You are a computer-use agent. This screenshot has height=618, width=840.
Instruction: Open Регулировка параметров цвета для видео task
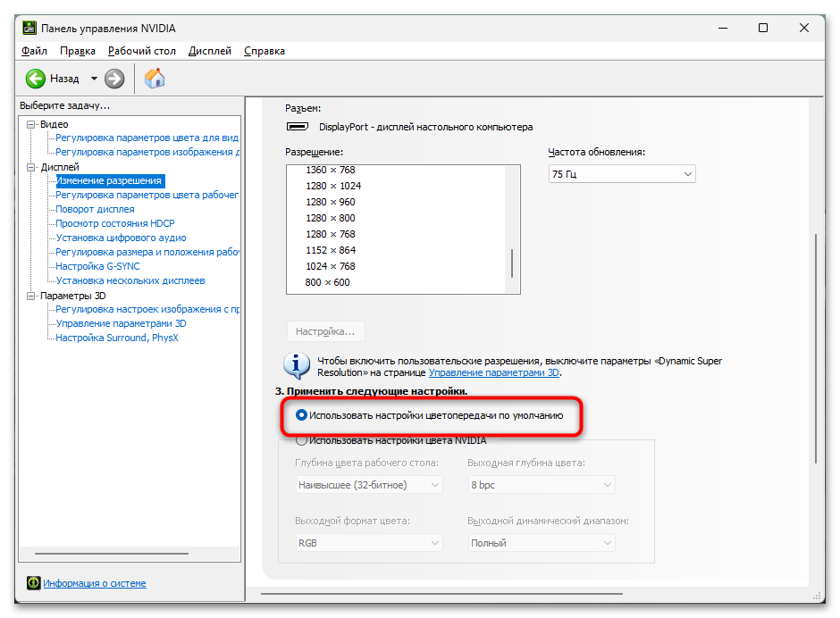[x=147, y=138]
